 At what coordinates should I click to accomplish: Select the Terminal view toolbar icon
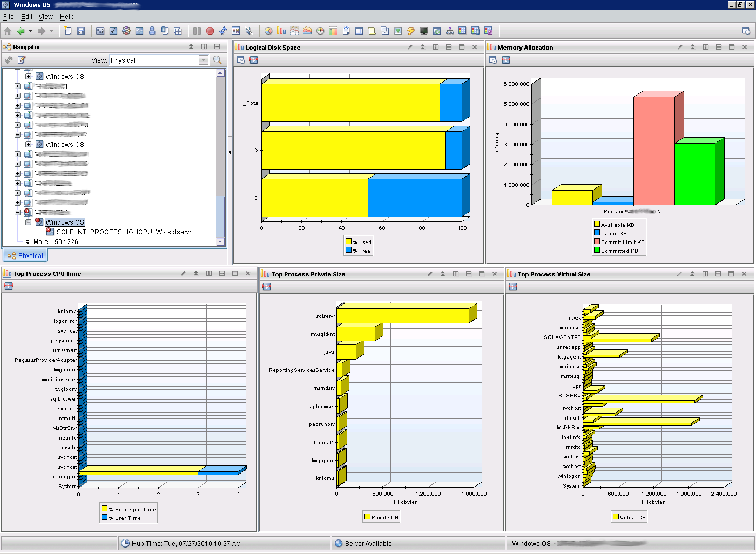(424, 31)
